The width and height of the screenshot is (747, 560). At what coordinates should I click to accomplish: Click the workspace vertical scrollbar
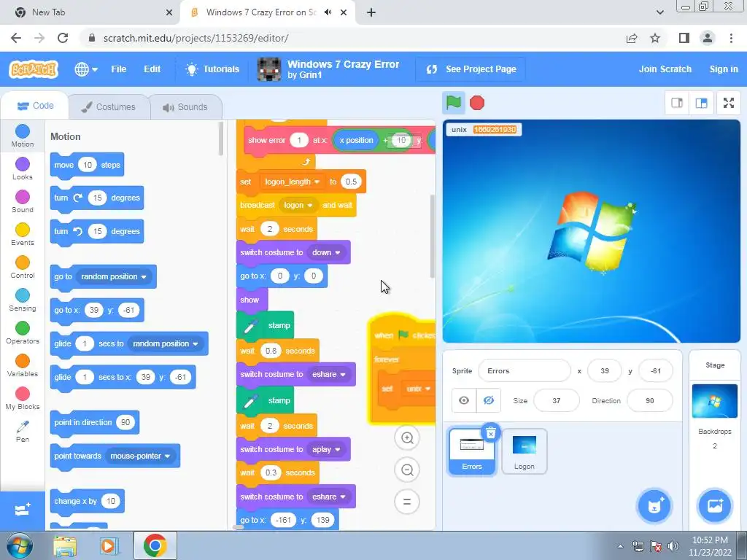coord(432,236)
